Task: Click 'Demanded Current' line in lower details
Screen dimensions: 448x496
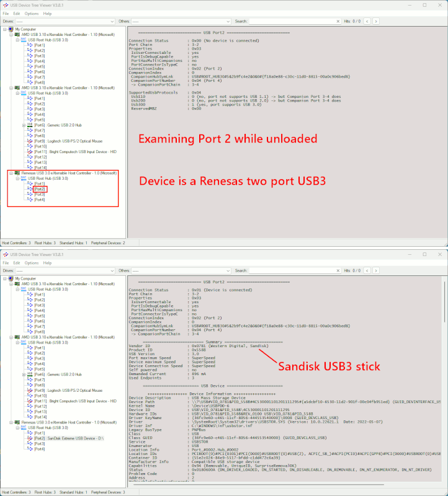Action: tap(168, 374)
